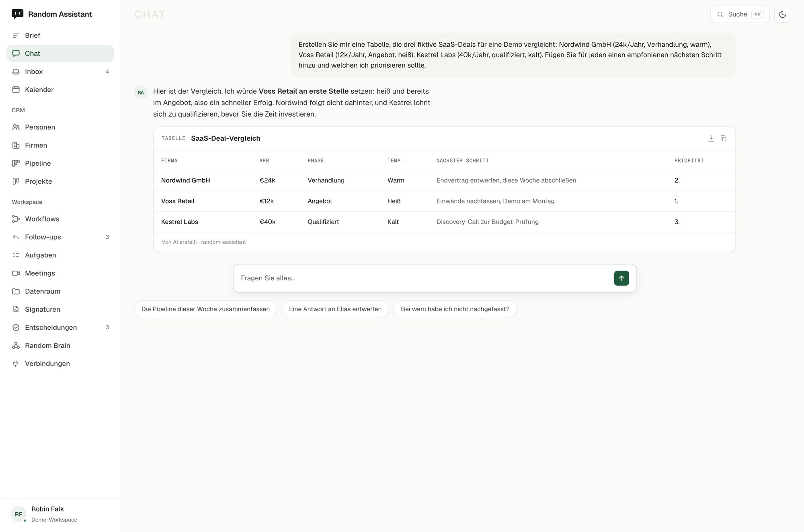Click the Signaturen document icon

[16, 309]
